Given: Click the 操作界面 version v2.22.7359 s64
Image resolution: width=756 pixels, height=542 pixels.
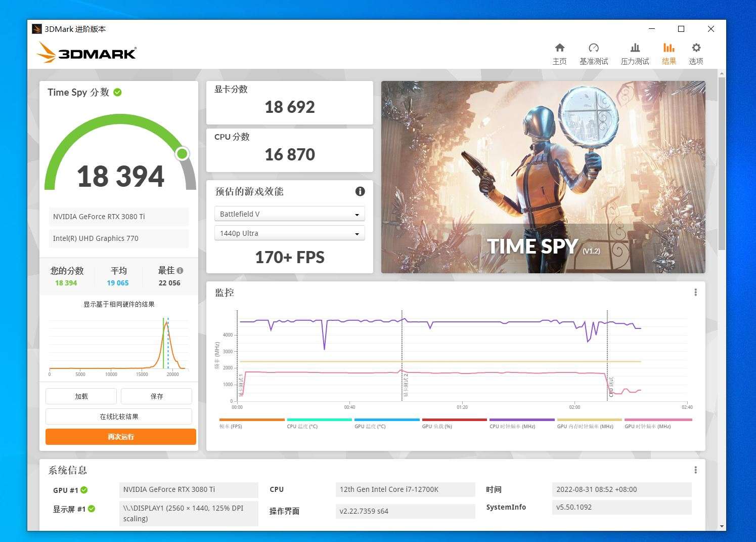Looking at the screenshot, I should tap(406, 511).
